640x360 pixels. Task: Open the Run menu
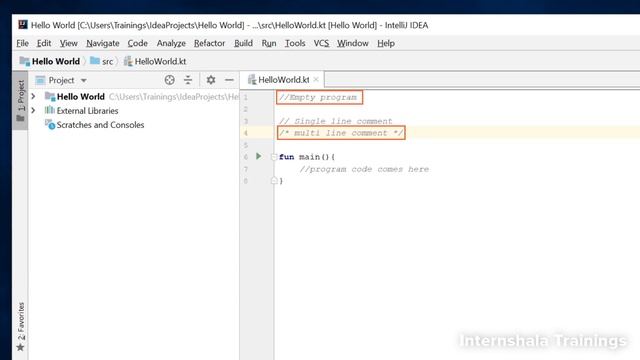[x=269, y=43]
